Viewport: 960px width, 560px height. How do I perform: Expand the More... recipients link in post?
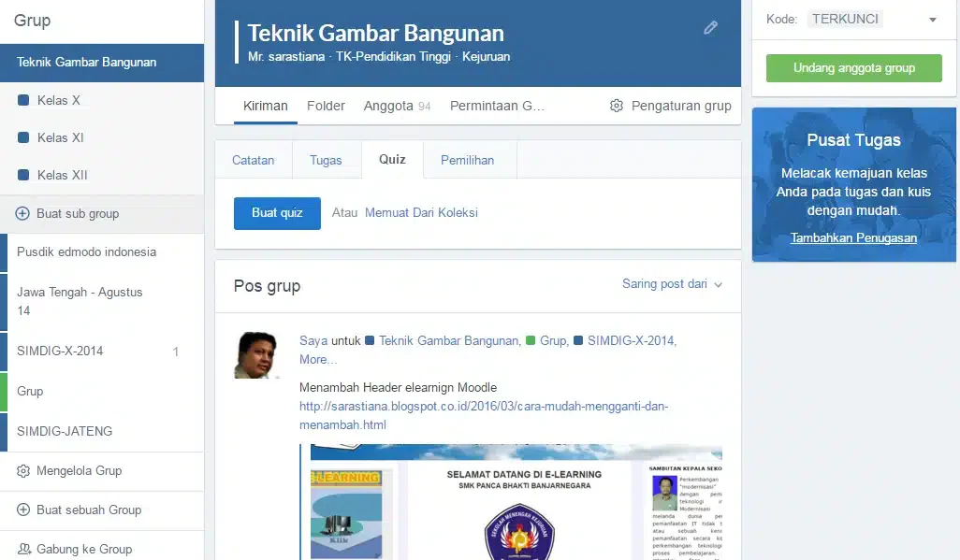point(318,360)
